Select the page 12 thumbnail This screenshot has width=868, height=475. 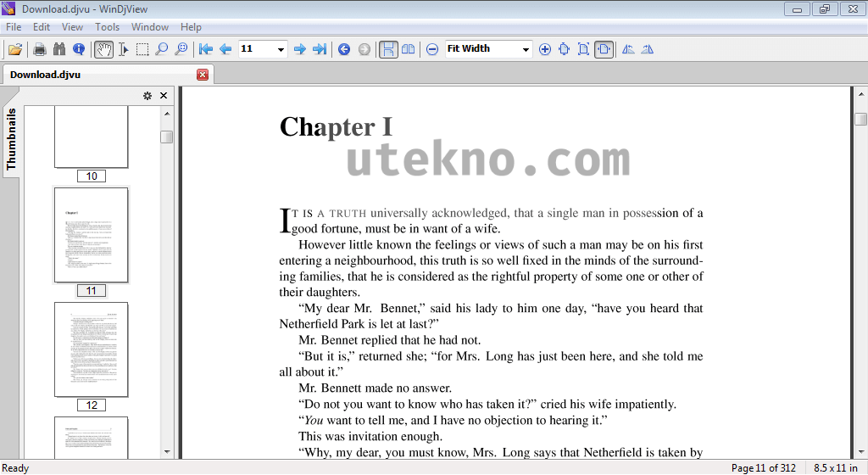click(x=91, y=349)
